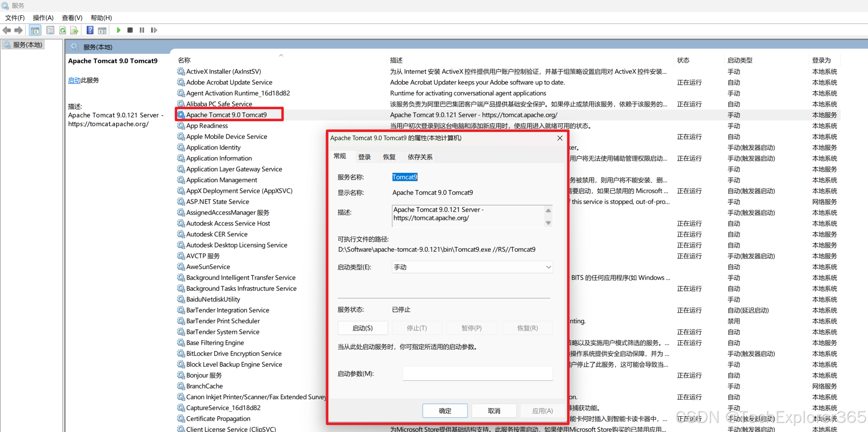Image resolution: width=868 pixels, height=432 pixels.
Task: Click the description box up scroll arrow
Action: [548, 210]
